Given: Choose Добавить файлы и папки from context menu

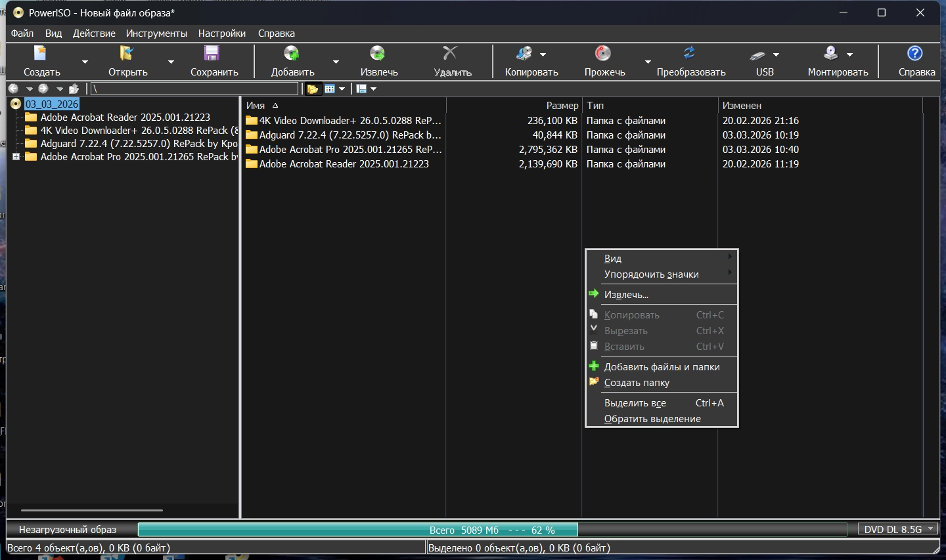Looking at the screenshot, I should click(662, 367).
